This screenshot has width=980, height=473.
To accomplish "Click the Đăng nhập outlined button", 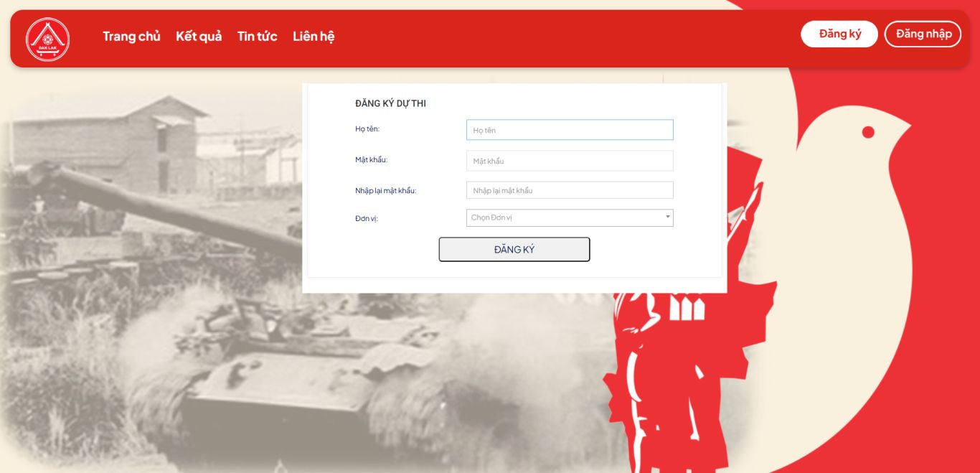I will click(923, 34).
